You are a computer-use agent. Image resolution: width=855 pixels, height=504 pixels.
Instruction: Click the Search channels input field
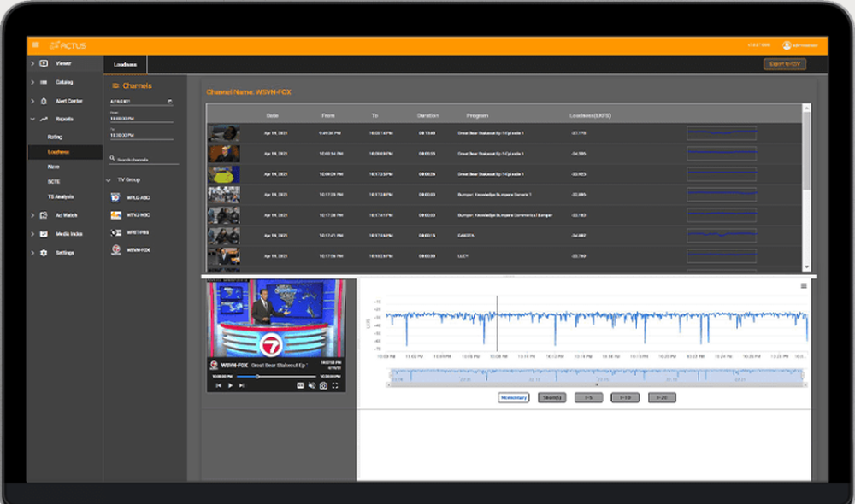(x=137, y=158)
